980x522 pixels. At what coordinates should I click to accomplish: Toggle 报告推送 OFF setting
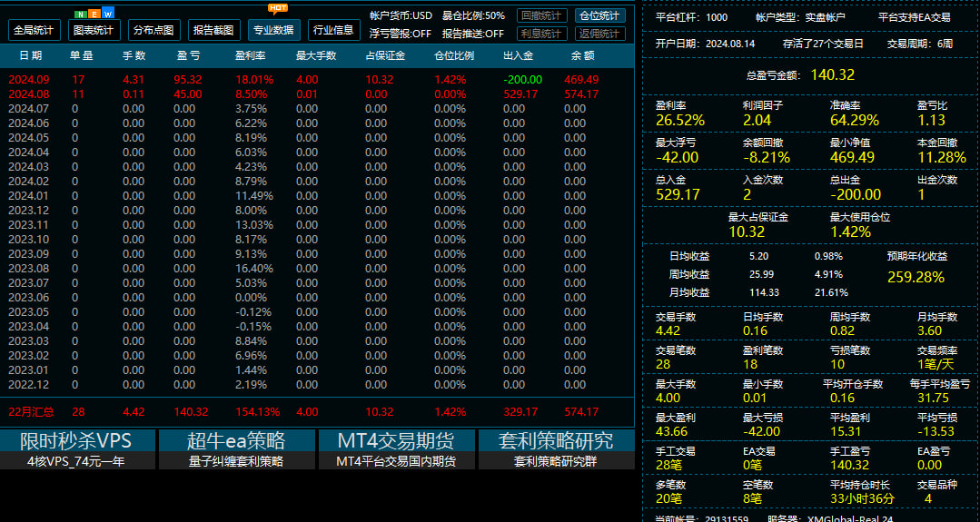(x=473, y=34)
